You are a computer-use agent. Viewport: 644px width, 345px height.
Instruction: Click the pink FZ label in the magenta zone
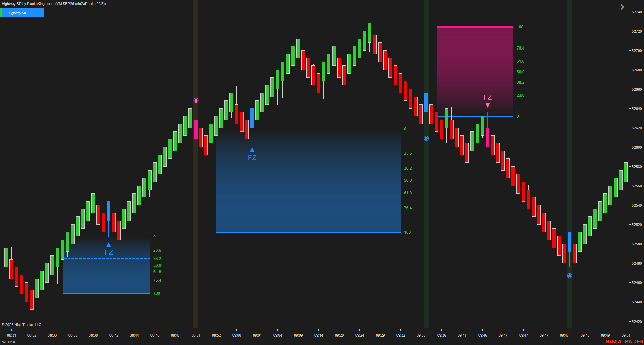click(x=487, y=97)
